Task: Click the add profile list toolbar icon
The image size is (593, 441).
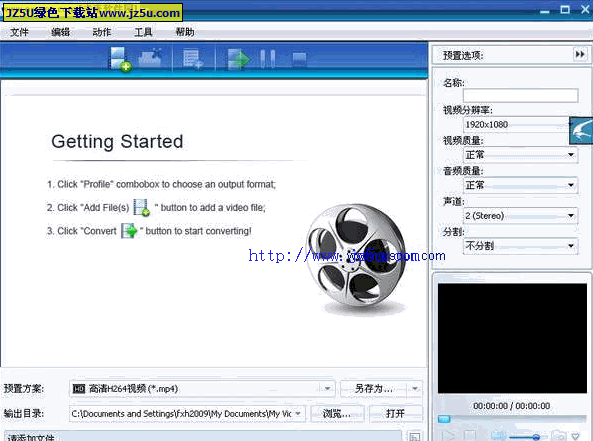Action: click(193, 59)
